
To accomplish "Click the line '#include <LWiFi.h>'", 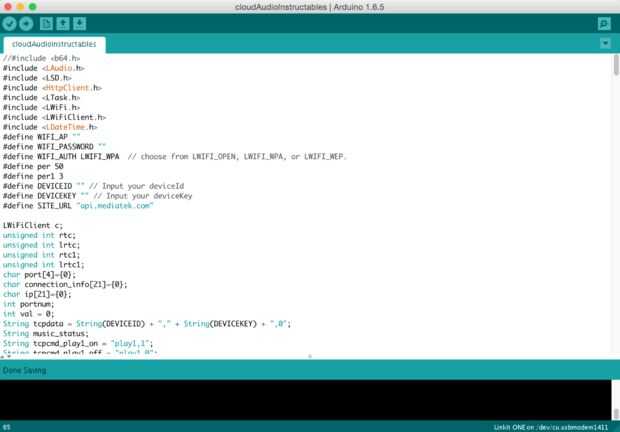I will tap(42, 108).
